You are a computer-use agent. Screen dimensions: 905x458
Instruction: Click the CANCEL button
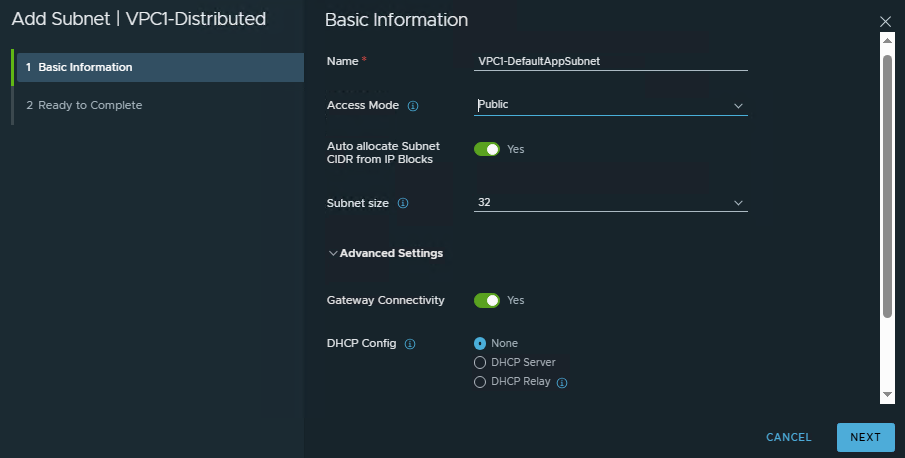coord(788,437)
